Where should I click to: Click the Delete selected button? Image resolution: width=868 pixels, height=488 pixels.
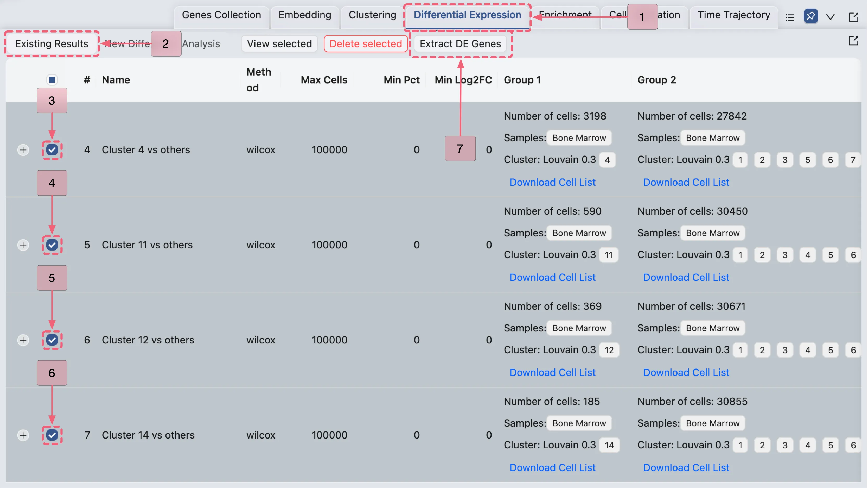click(366, 43)
